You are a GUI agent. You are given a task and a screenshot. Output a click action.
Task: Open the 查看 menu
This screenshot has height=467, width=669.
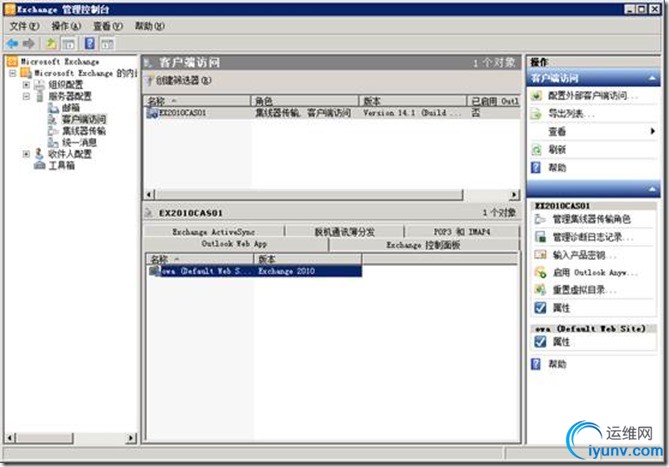point(108,26)
